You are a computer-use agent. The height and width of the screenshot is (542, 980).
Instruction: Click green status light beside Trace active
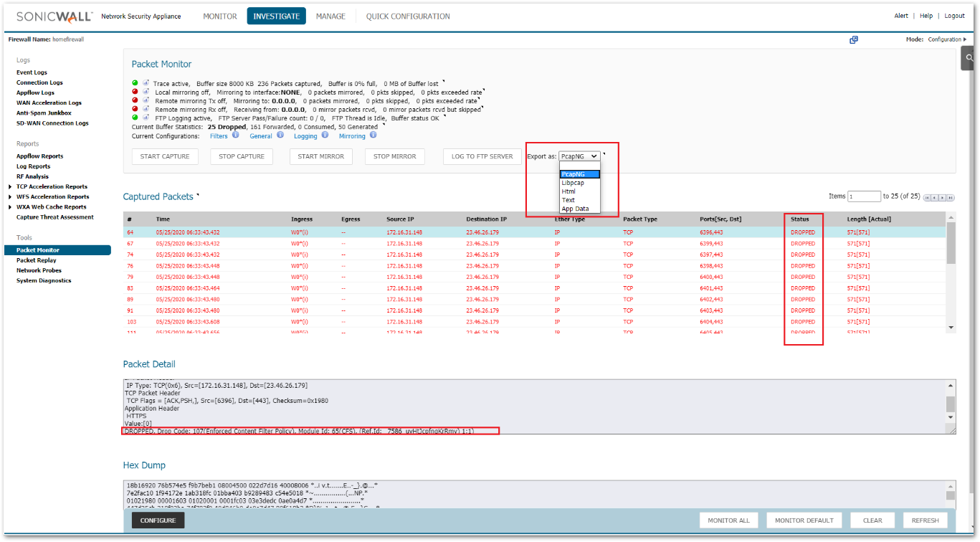pyautogui.click(x=135, y=83)
